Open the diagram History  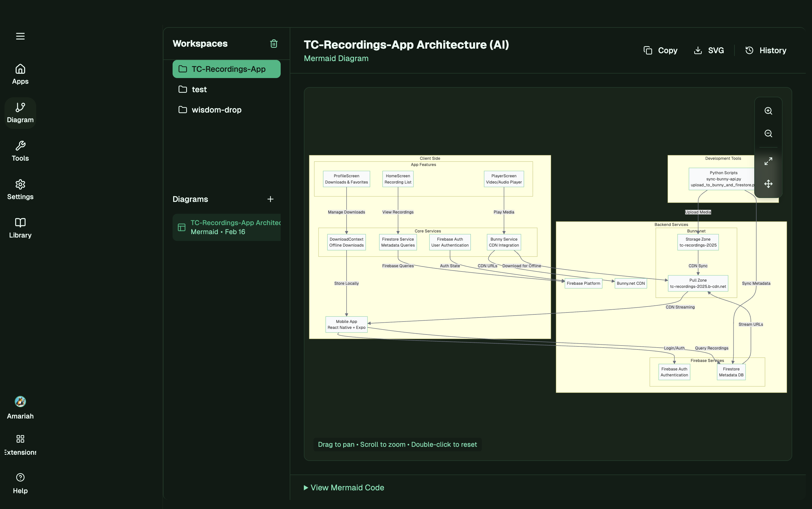766,51
